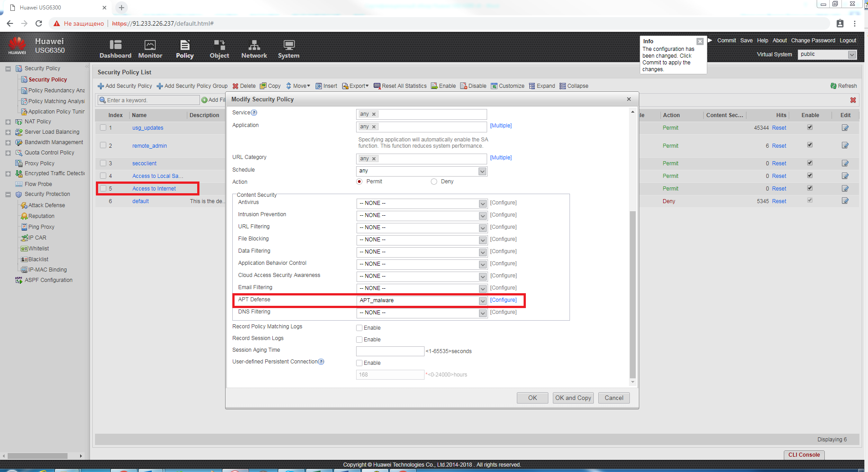Select the Permit action radio button
Viewport: 868px width, 472px height.
(359, 182)
